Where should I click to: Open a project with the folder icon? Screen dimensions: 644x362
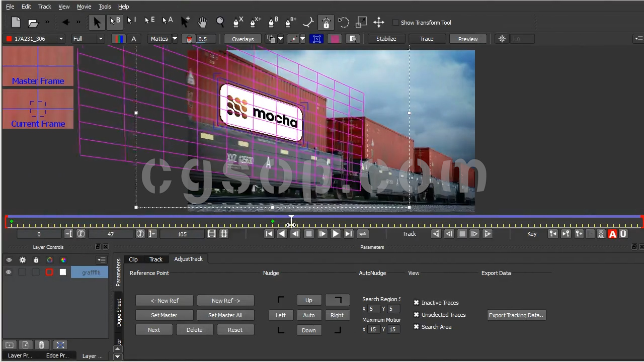click(x=33, y=23)
